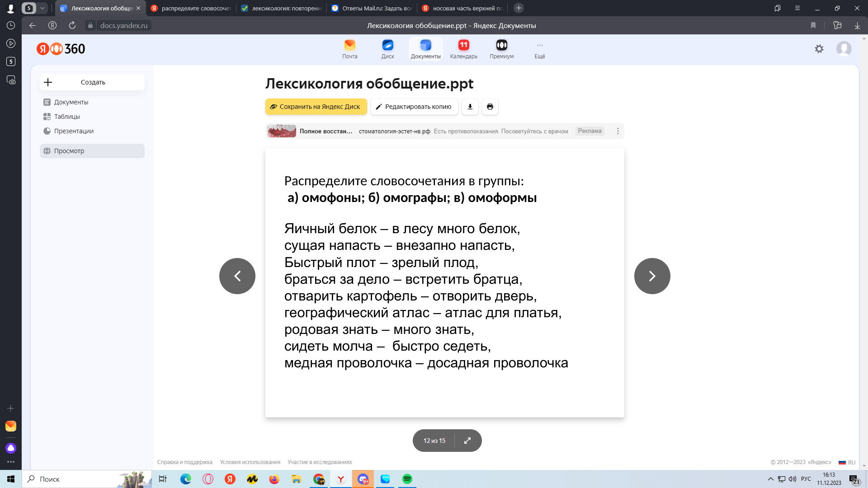
Task: Open the Документы service icon
Action: pos(425,49)
